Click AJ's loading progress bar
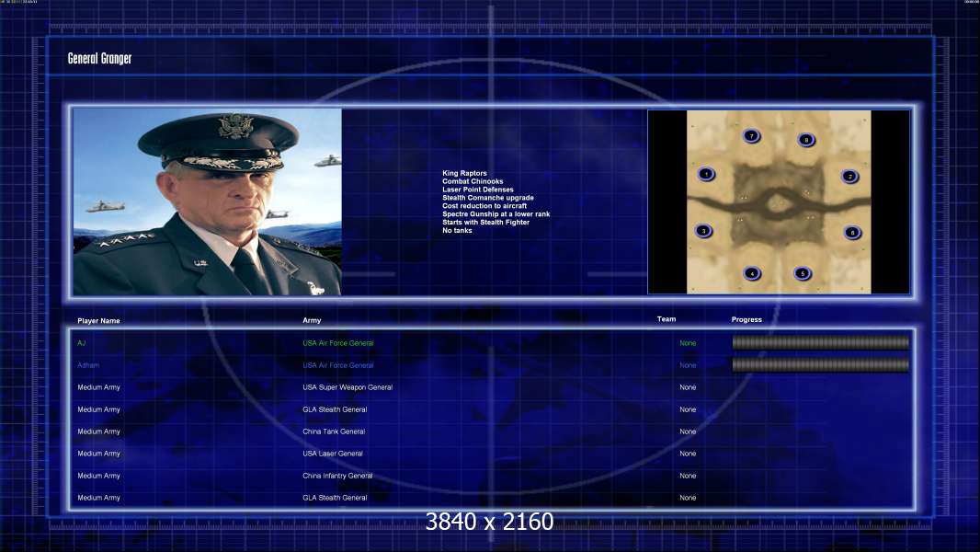980x552 pixels. tap(821, 342)
